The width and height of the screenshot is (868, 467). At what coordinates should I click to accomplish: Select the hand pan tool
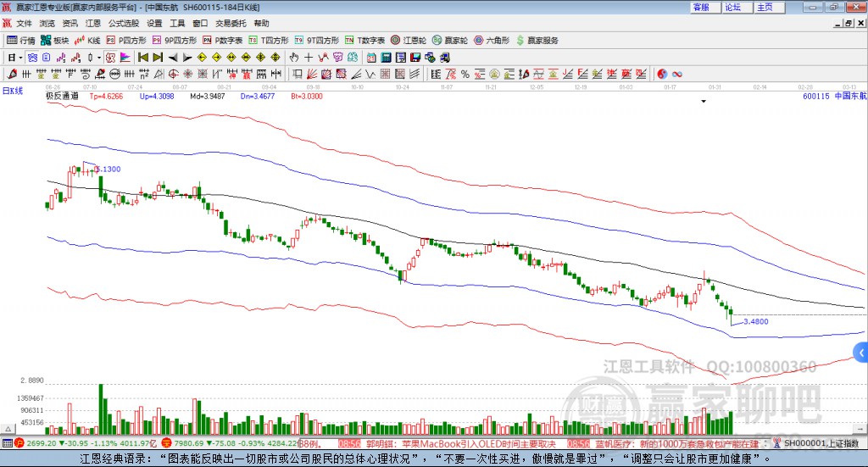pos(294,57)
